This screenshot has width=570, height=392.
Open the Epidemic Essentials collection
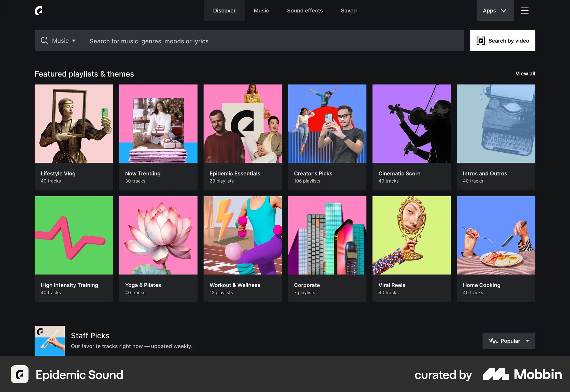click(243, 137)
